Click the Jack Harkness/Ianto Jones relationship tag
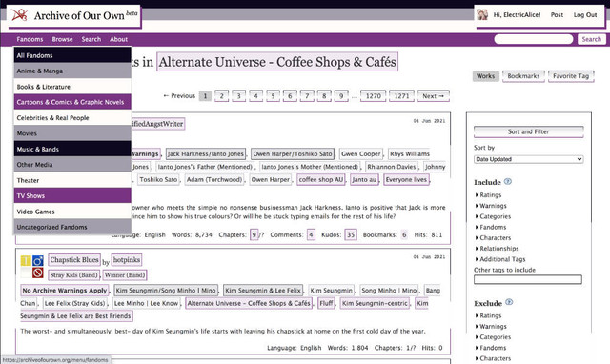 tap(206, 154)
